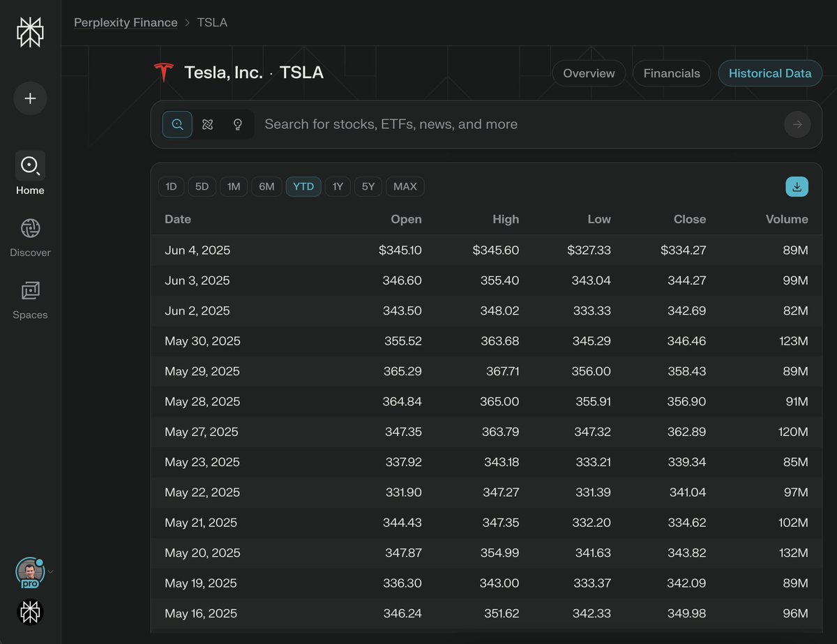Select the 5D time range
The height and width of the screenshot is (644, 837).
coord(202,186)
